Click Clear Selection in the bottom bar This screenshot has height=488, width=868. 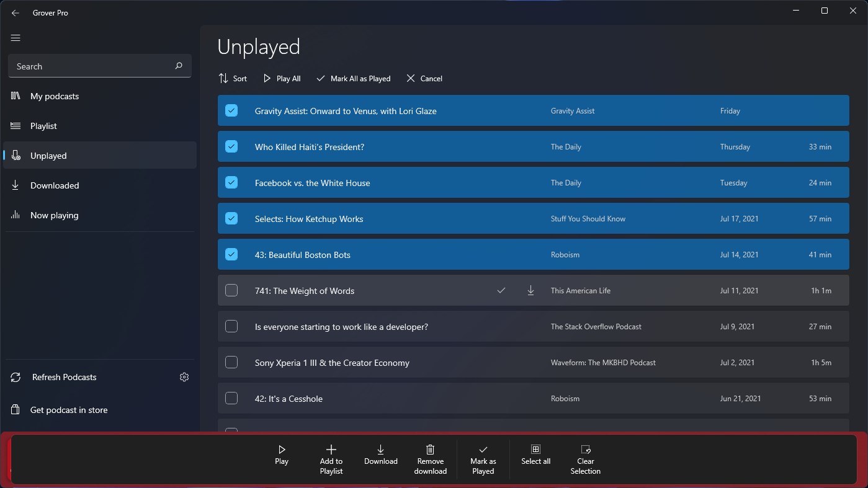point(584,449)
